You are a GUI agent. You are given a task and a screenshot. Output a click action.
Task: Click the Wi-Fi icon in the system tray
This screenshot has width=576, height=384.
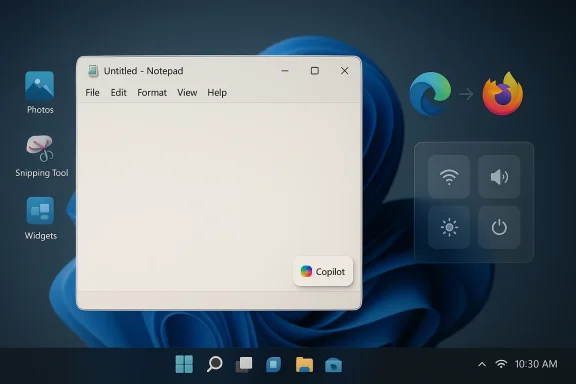pyautogui.click(x=501, y=364)
